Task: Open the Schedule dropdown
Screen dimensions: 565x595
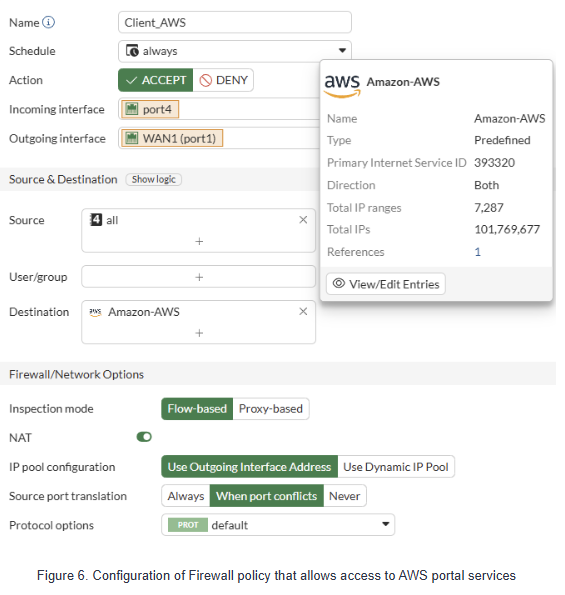Action: (x=234, y=51)
